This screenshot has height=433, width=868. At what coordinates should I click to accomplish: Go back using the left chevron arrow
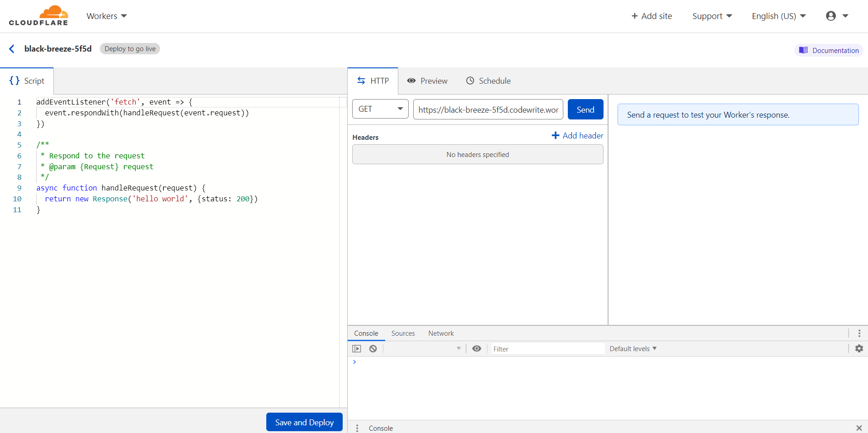[12, 49]
